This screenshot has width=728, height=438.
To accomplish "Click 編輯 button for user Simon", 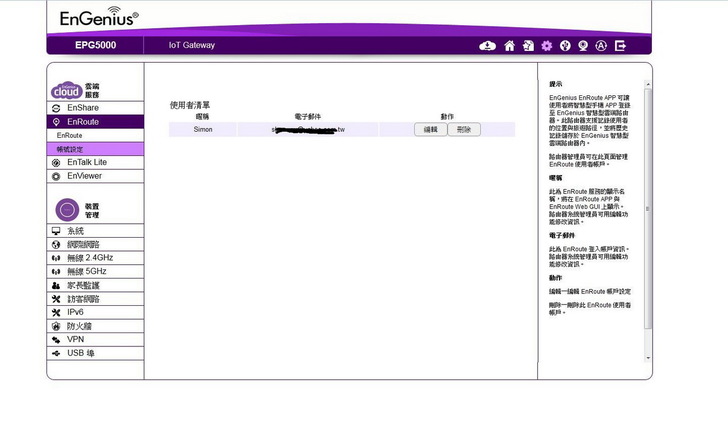I will 430,129.
